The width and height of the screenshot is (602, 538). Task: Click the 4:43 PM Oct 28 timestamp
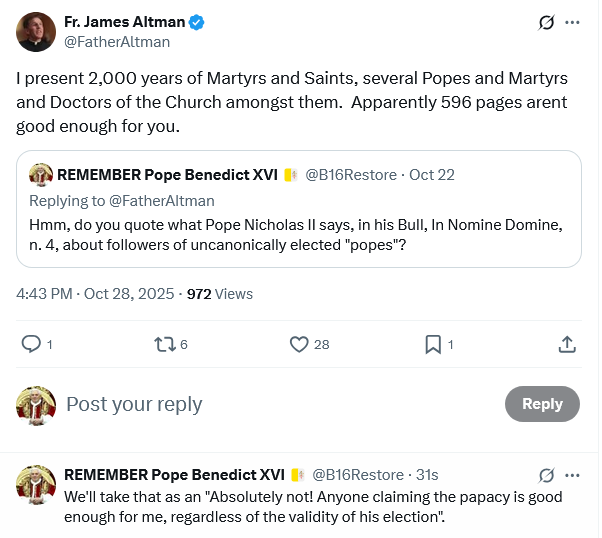coord(96,293)
